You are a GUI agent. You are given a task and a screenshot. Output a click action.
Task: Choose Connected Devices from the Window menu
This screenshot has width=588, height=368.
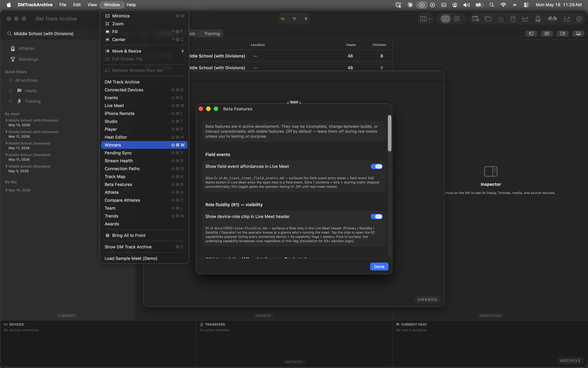[144, 90]
